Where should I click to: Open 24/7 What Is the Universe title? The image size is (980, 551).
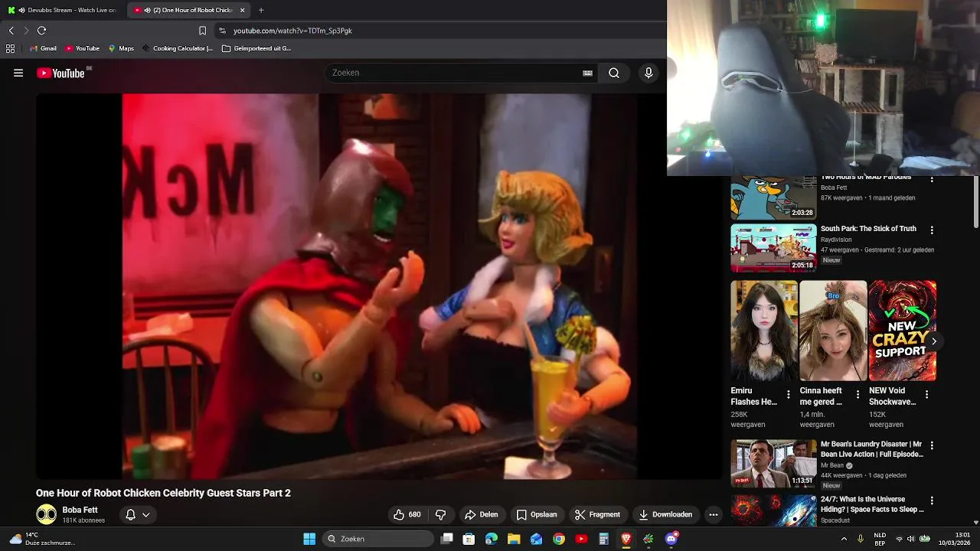(x=872, y=504)
